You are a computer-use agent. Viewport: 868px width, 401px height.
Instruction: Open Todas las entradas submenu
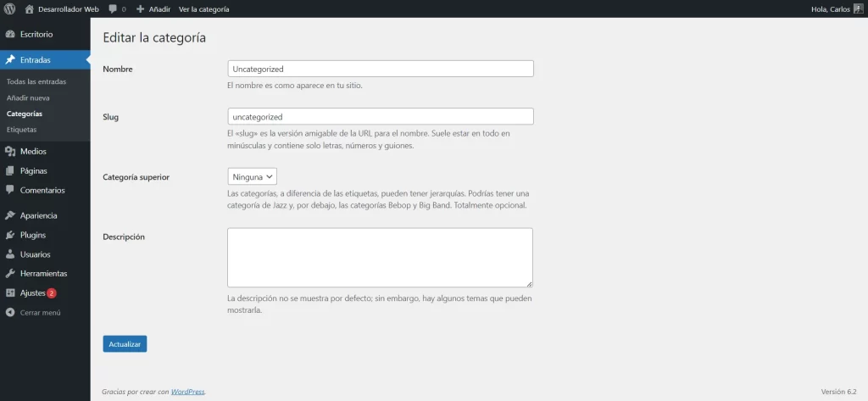tap(36, 81)
